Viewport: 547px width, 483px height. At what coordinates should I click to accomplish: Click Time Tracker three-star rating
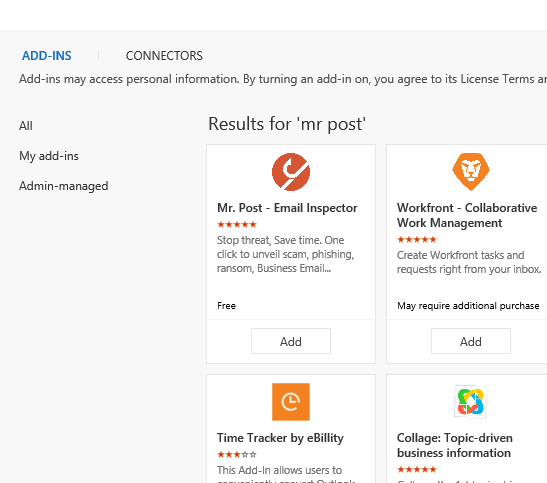coord(237,454)
